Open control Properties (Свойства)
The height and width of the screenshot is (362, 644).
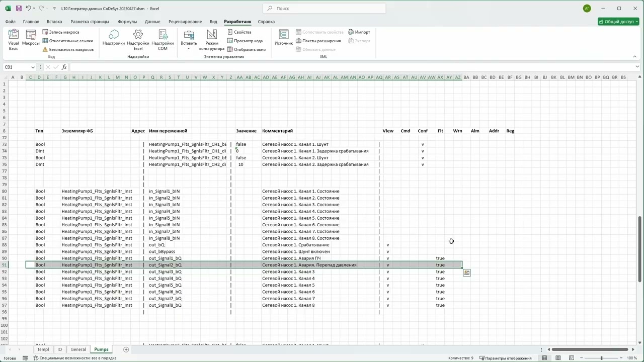tap(239, 32)
